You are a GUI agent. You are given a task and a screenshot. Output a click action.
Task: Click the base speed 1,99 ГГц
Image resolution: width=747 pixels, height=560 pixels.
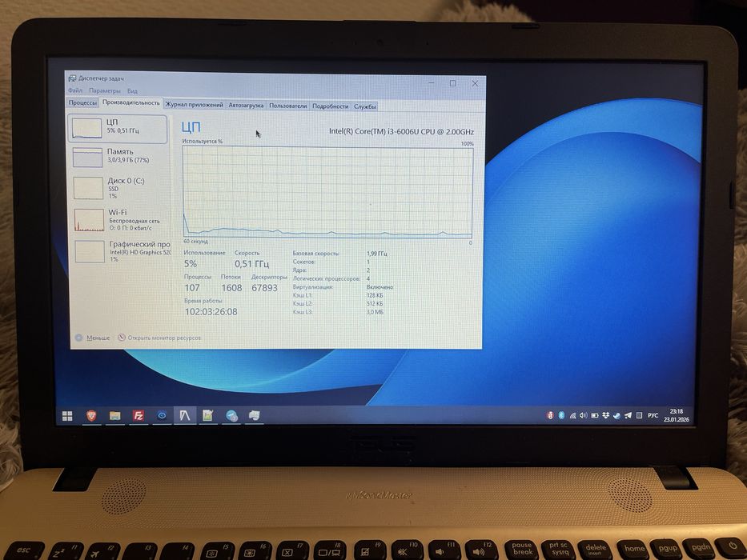pyautogui.click(x=377, y=254)
